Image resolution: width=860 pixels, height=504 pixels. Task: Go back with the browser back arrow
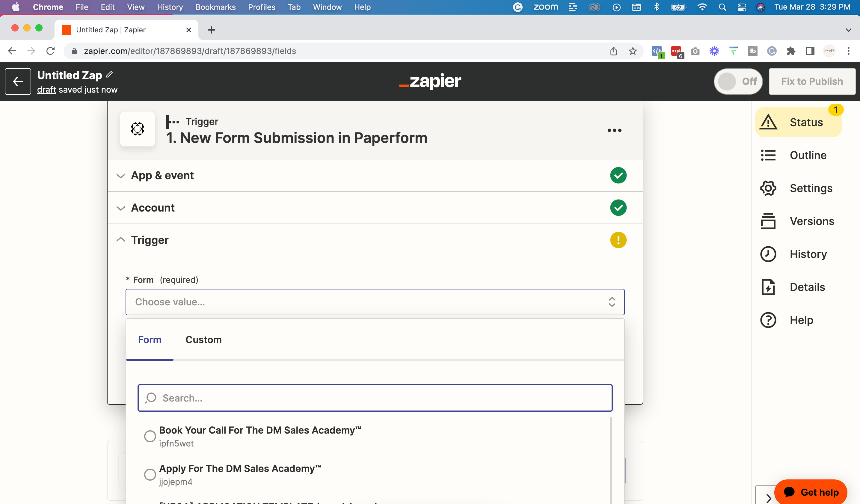pos(12,51)
